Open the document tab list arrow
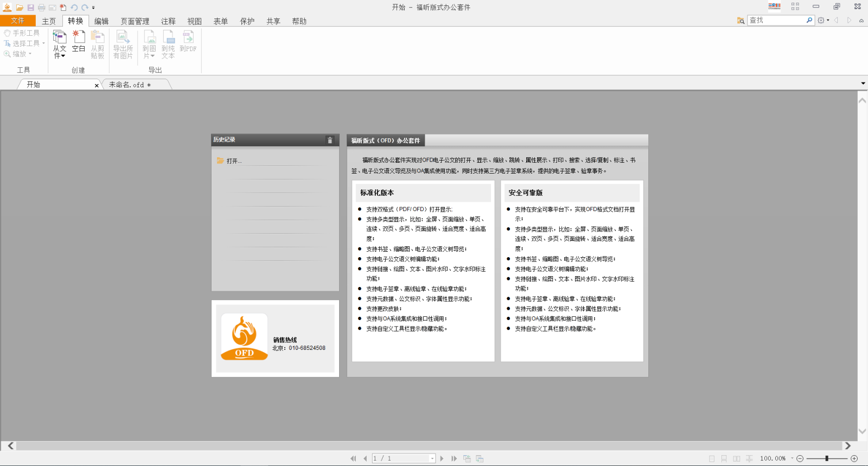 863,84
